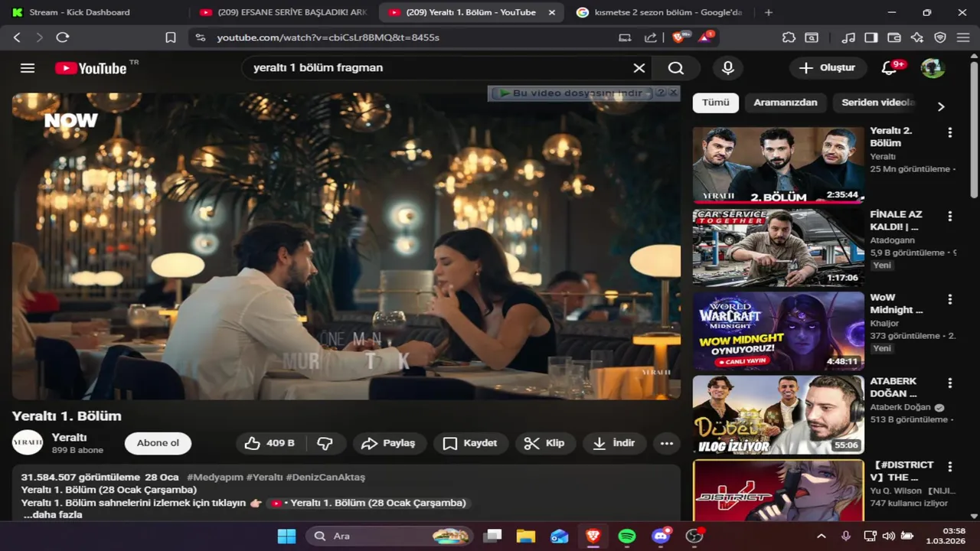Select the Tümü filter chip
This screenshot has height=551, width=980.
coord(716,103)
